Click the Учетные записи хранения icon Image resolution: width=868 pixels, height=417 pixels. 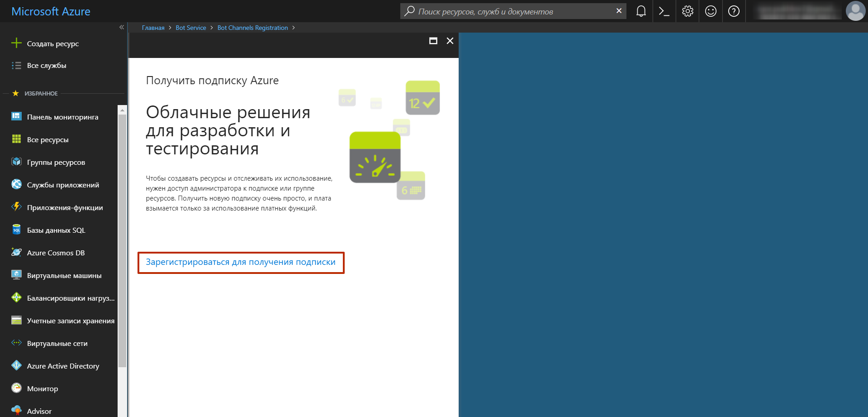16,320
